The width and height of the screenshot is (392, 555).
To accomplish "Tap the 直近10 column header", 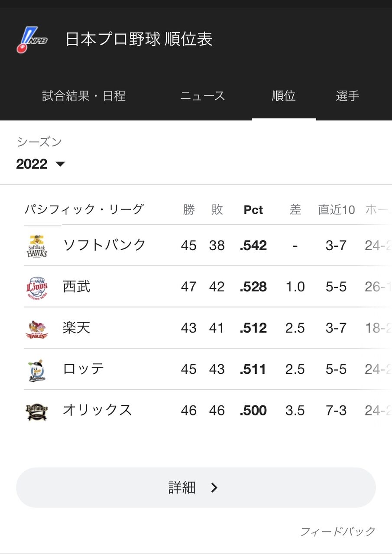I will pos(337,210).
